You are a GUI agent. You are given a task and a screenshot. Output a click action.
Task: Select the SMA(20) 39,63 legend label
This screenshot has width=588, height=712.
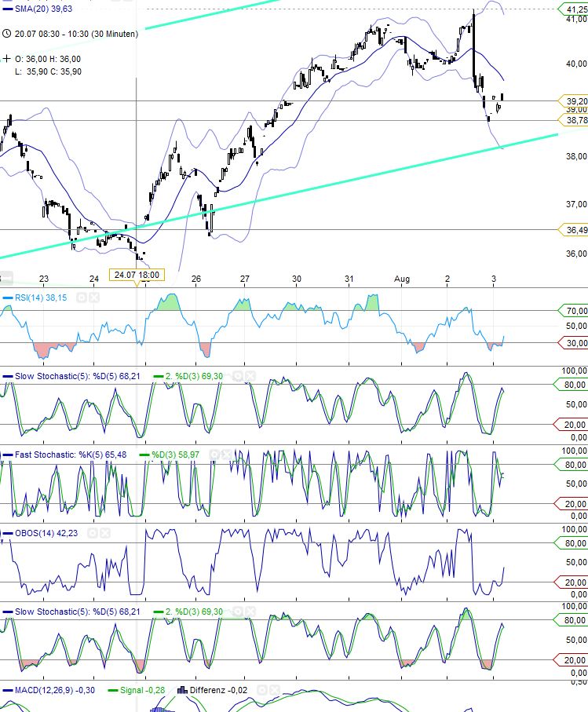tap(43, 9)
